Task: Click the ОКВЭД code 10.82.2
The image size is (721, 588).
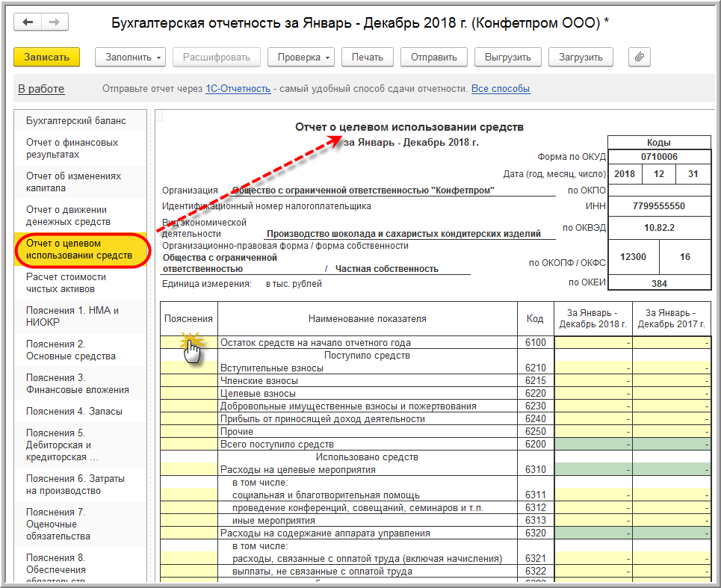Action: [660, 228]
